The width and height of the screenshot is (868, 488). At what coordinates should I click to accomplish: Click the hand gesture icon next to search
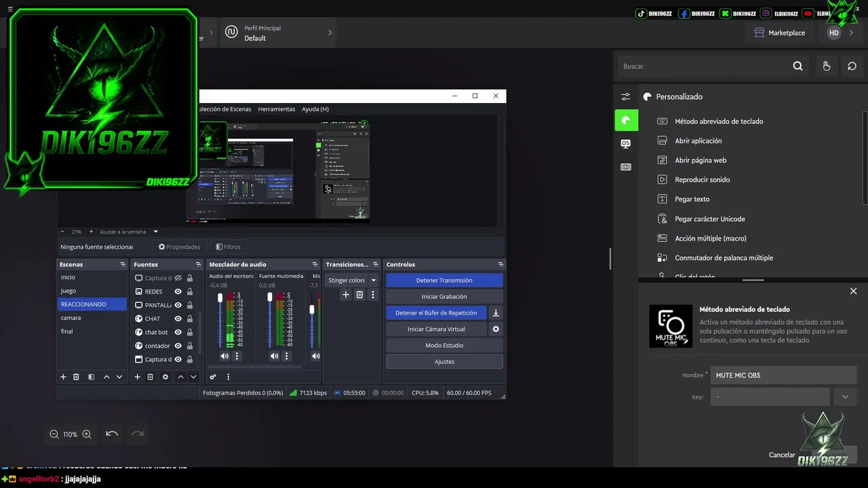coord(826,66)
